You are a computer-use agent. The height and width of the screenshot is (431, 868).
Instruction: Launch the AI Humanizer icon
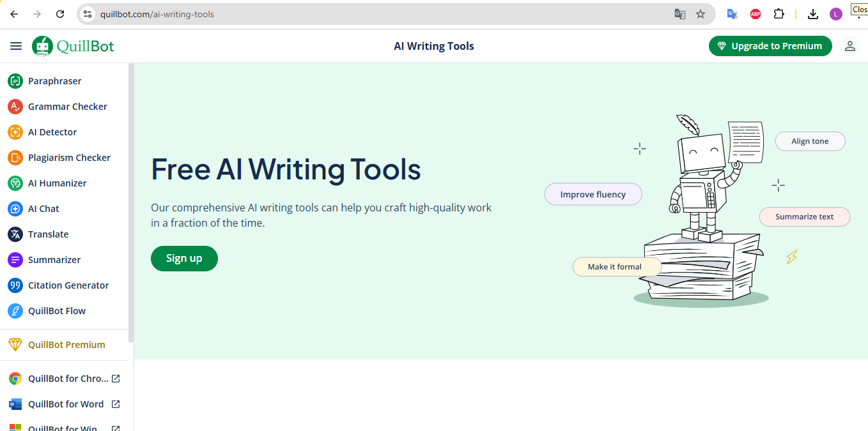[x=15, y=183]
